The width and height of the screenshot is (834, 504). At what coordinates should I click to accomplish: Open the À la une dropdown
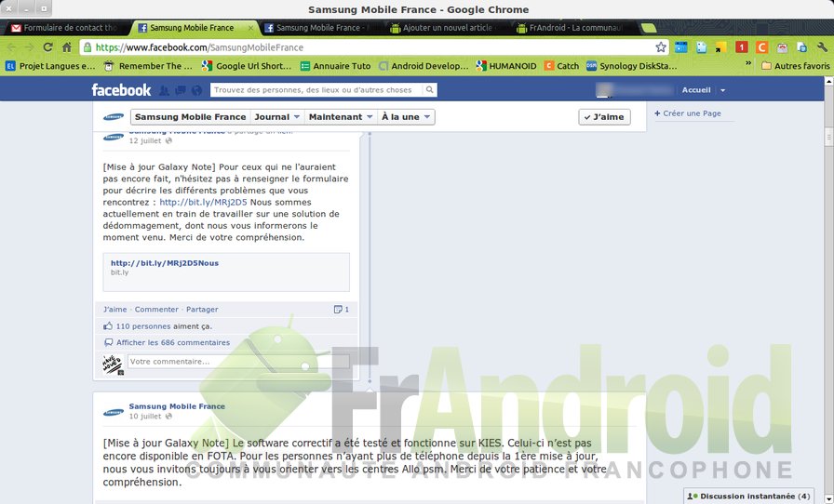point(406,117)
